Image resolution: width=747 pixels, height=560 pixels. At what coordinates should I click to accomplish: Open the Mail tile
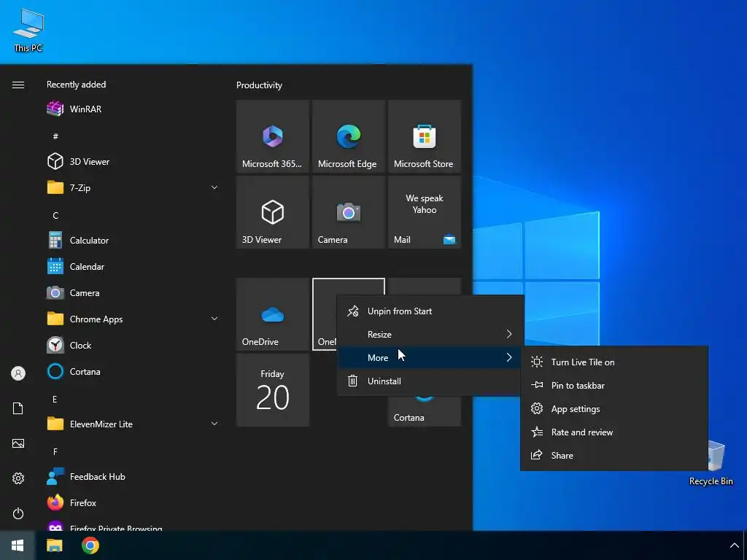[425, 212]
